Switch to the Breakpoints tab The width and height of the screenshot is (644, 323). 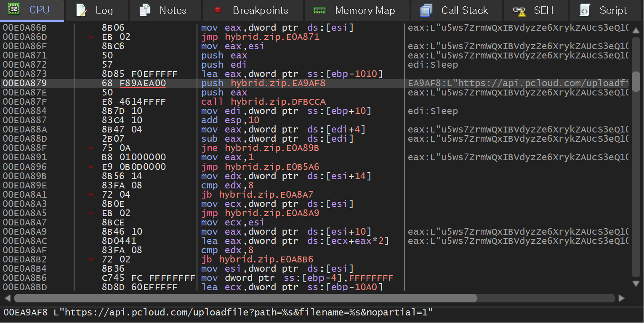coord(253,11)
